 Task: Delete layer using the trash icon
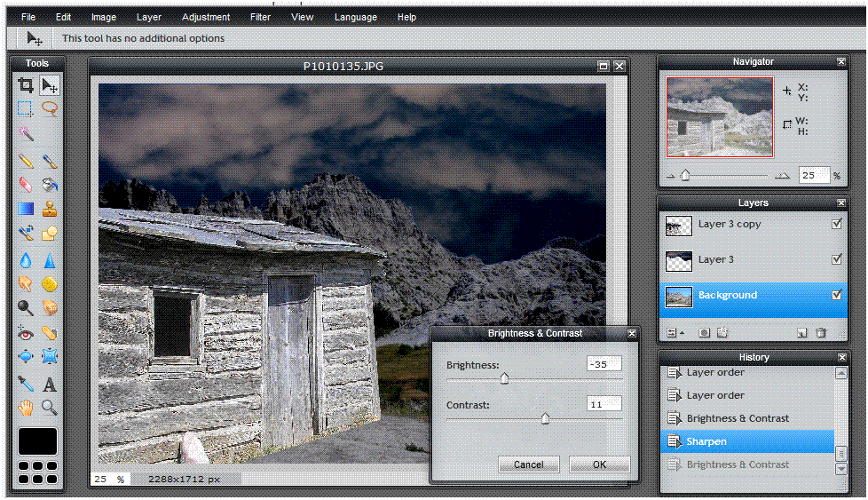click(821, 333)
